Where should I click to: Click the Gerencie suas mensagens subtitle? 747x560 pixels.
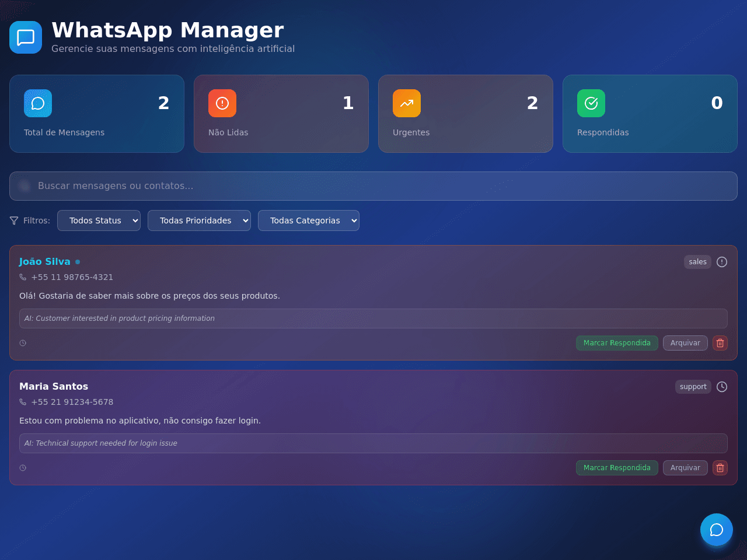[173, 49]
